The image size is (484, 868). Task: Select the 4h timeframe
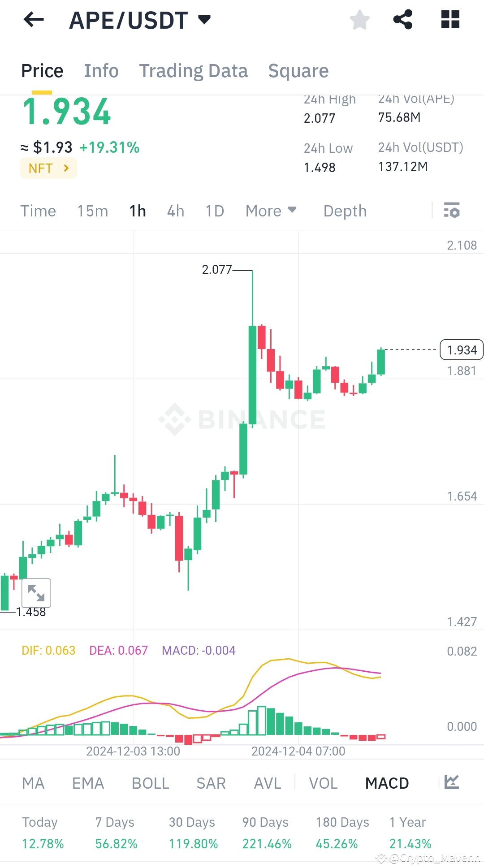click(x=175, y=211)
